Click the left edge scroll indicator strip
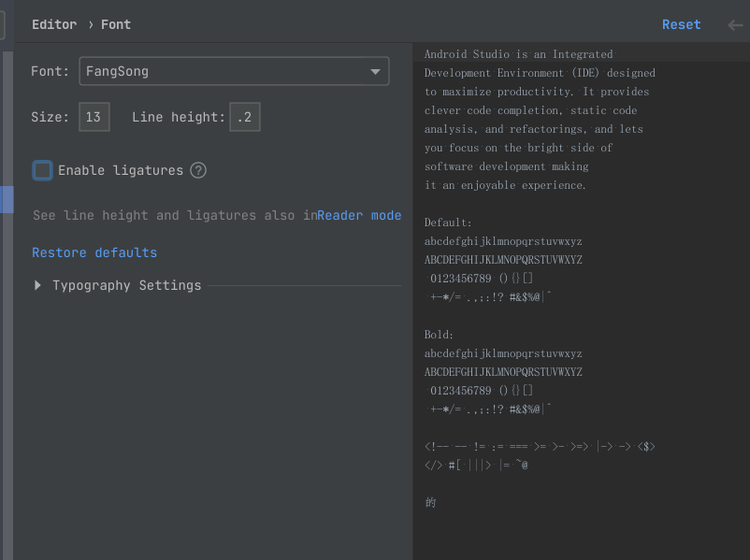 click(6, 199)
